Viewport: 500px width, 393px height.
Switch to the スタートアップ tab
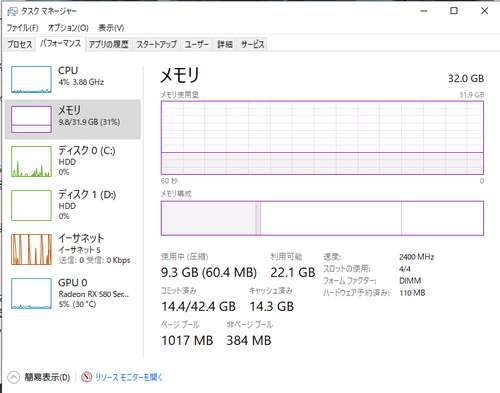click(x=157, y=44)
